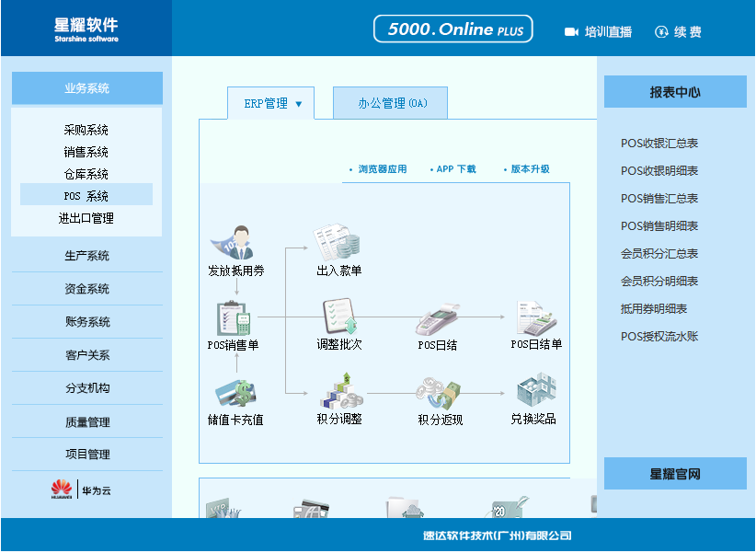
Task: Open the POS收银汇总表 report
Action: tap(659, 144)
